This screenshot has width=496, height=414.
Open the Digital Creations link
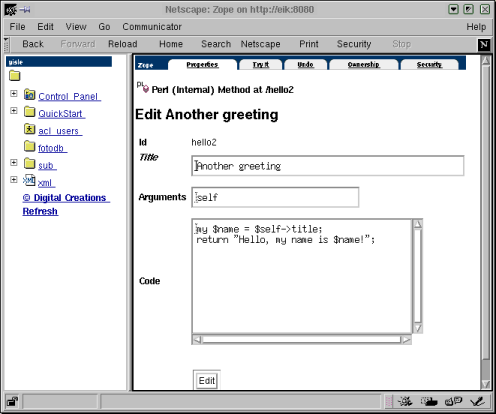pyautogui.click(x=66, y=198)
